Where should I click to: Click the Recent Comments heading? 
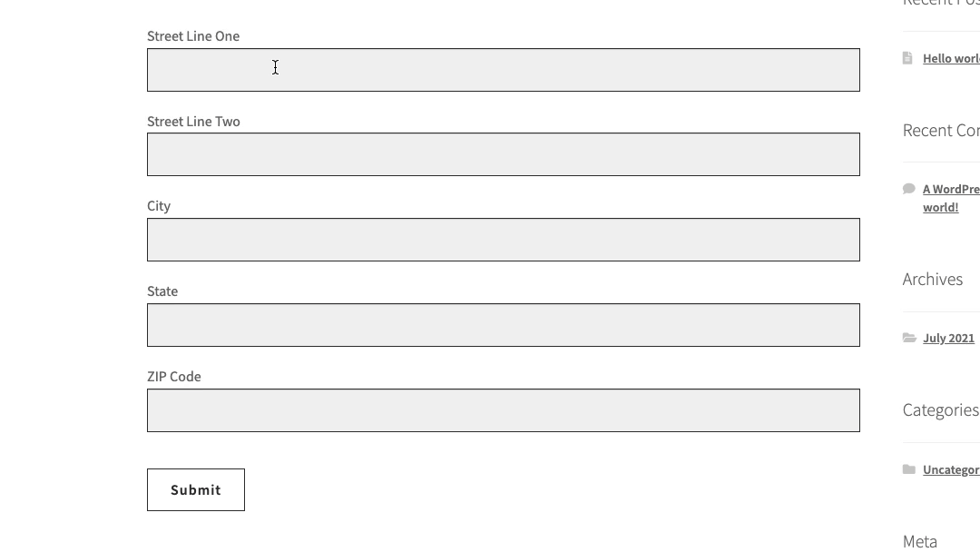coord(940,130)
